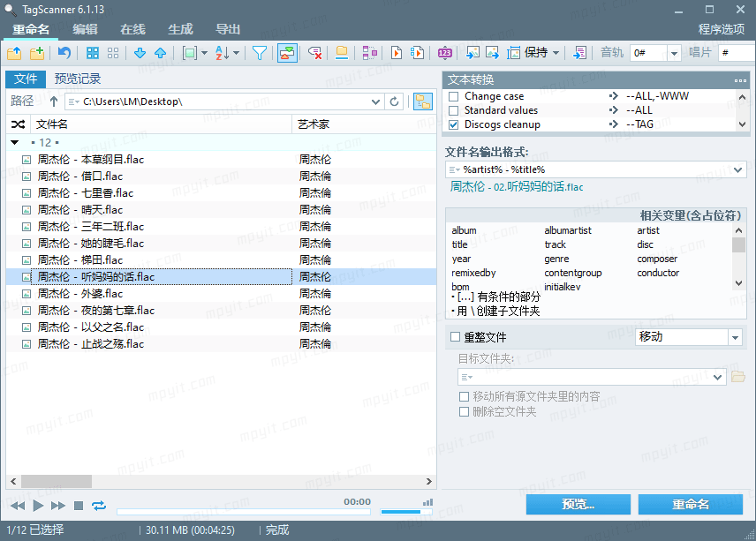Enable the Standard values checkbox
Image resolution: width=756 pixels, height=541 pixels.
click(453, 110)
